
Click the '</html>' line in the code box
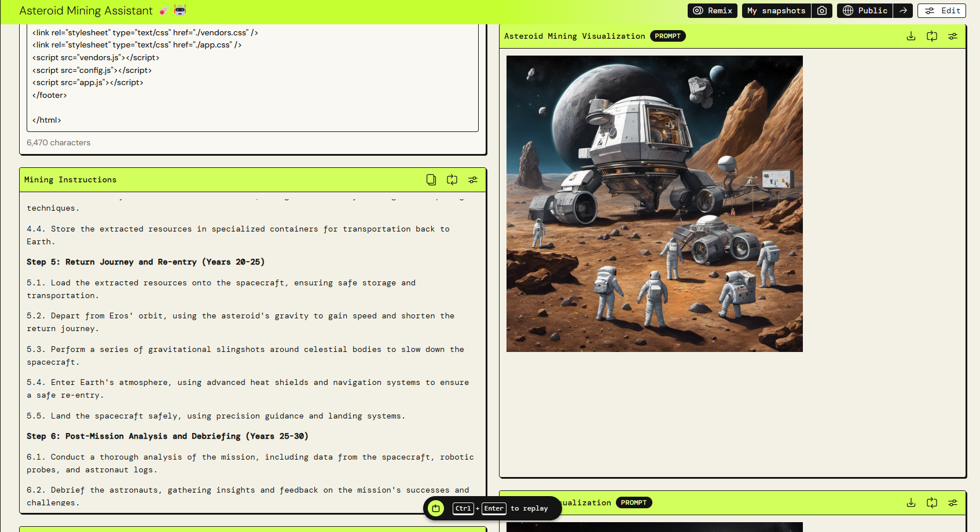[47, 120]
